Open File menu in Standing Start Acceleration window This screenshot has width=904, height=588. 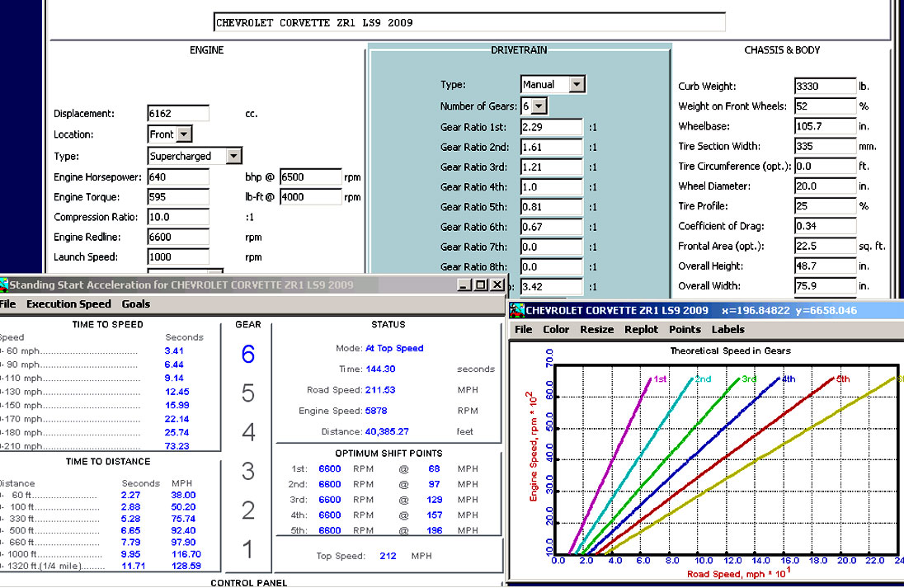pos(8,303)
